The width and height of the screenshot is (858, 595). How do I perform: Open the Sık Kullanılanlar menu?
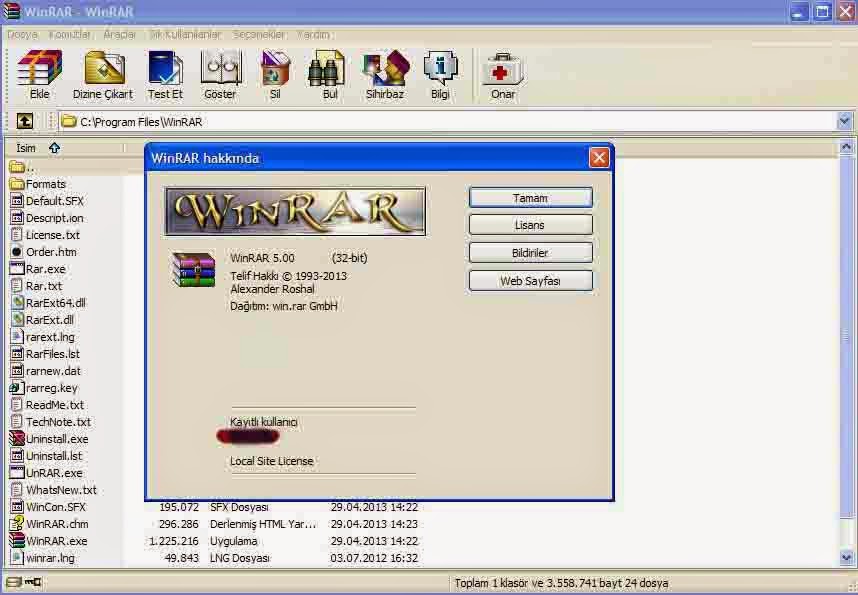pyautogui.click(x=185, y=34)
